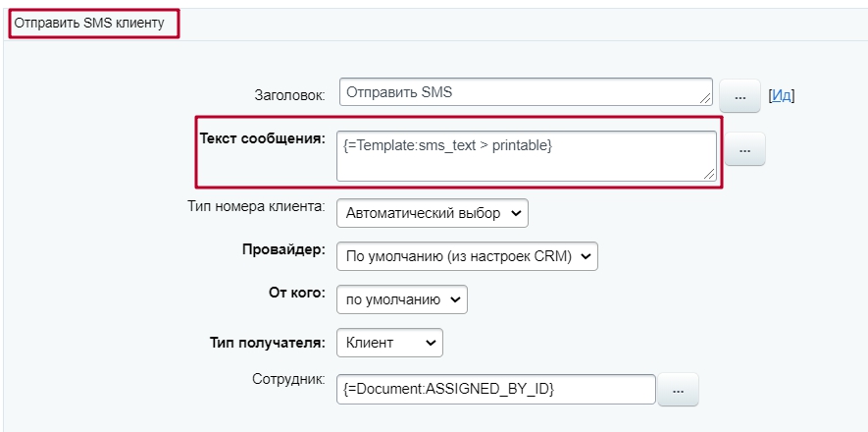This screenshot has width=868, height=432.
Task: Expand the От кого dropdown
Action: 401,298
